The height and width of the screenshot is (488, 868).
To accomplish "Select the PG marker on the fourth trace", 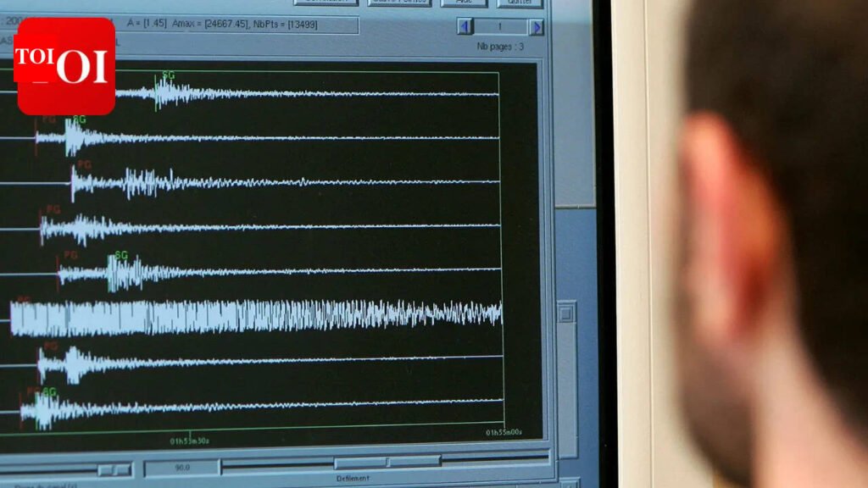I will (x=53, y=209).
